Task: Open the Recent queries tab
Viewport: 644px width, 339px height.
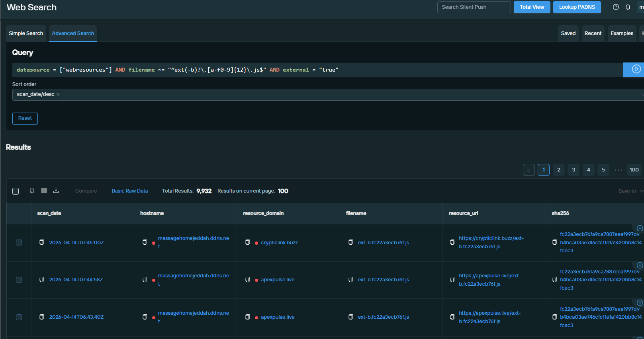Action: click(x=593, y=33)
